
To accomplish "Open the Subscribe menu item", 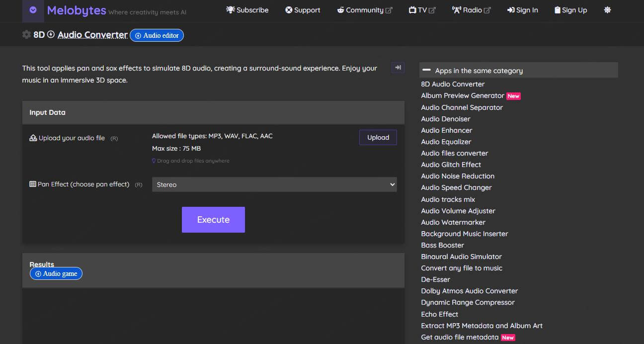I will pos(247,10).
